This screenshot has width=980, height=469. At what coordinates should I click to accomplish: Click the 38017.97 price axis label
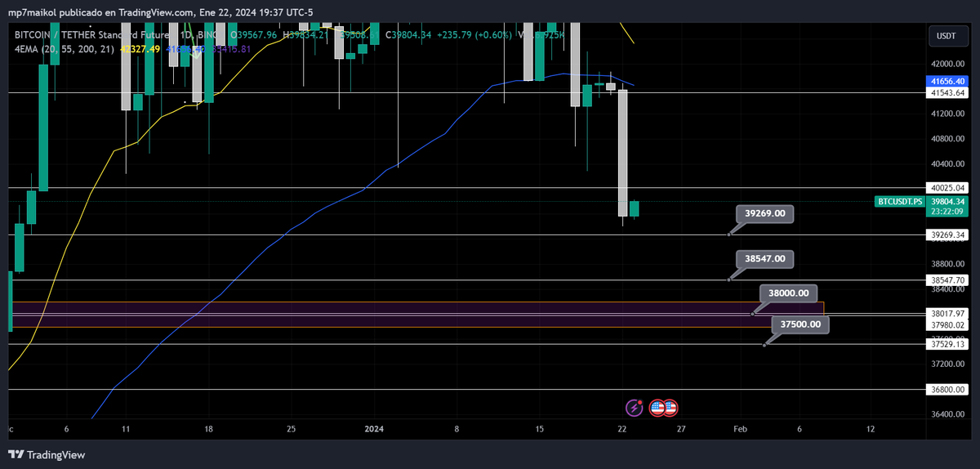947,313
